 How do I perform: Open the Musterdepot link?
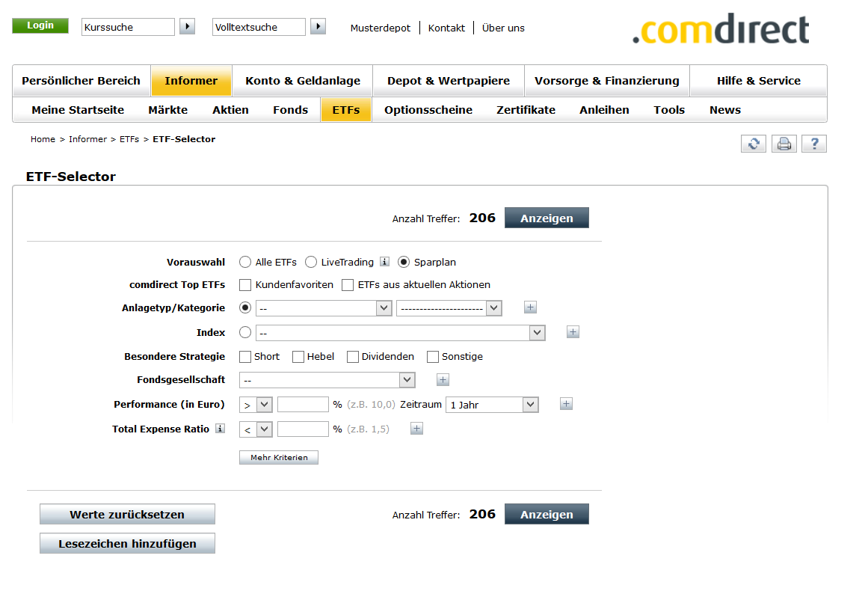tap(381, 28)
